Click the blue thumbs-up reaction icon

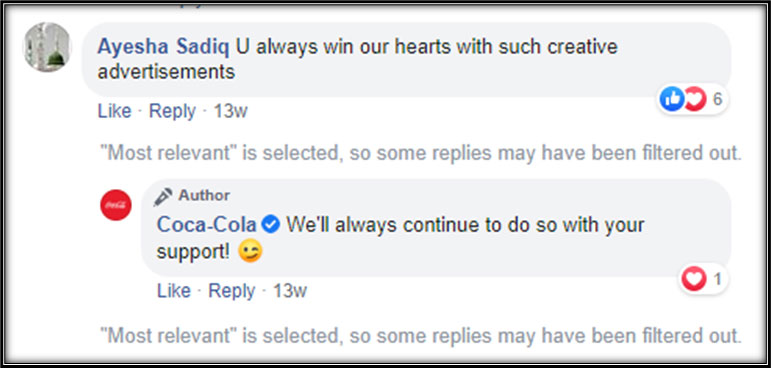[x=671, y=99]
